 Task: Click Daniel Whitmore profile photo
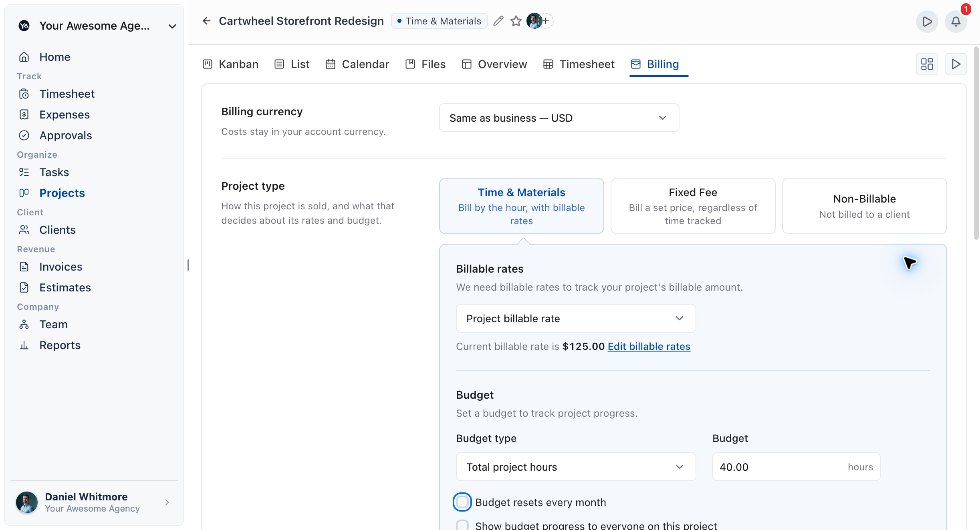(27, 502)
